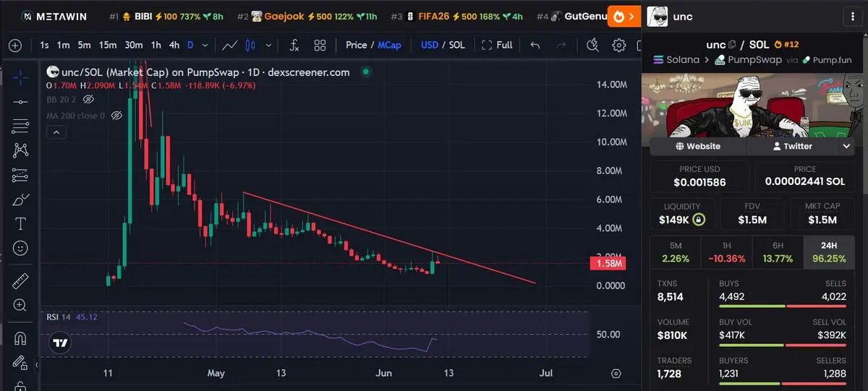Collapse the indicator legend

coord(56,132)
